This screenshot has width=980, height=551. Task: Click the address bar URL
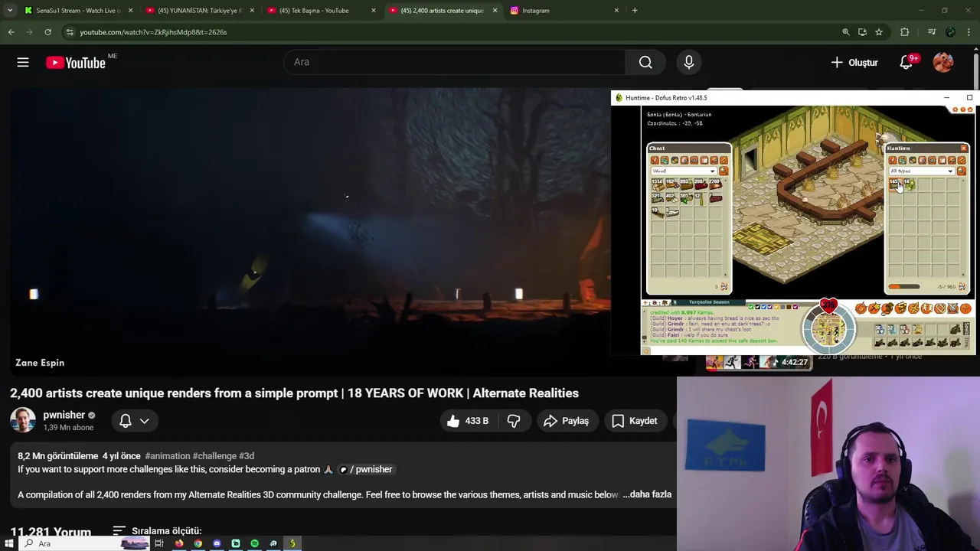click(153, 32)
